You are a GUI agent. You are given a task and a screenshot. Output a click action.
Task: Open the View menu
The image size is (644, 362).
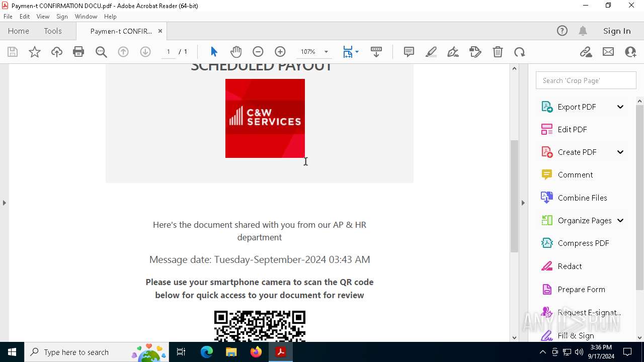point(43,17)
